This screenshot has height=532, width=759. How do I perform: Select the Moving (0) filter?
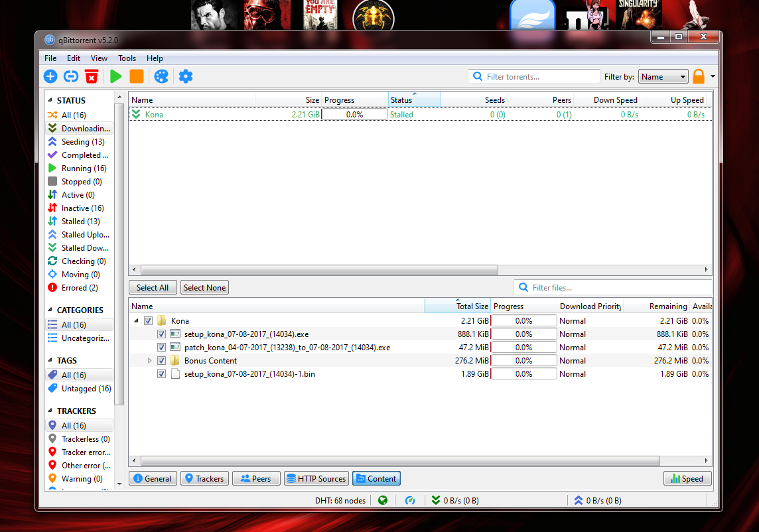click(80, 275)
